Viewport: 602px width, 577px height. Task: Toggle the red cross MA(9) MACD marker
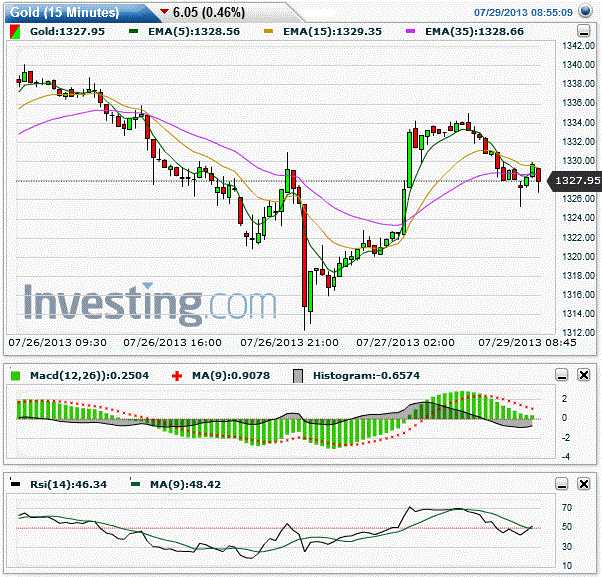[x=177, y=376]
